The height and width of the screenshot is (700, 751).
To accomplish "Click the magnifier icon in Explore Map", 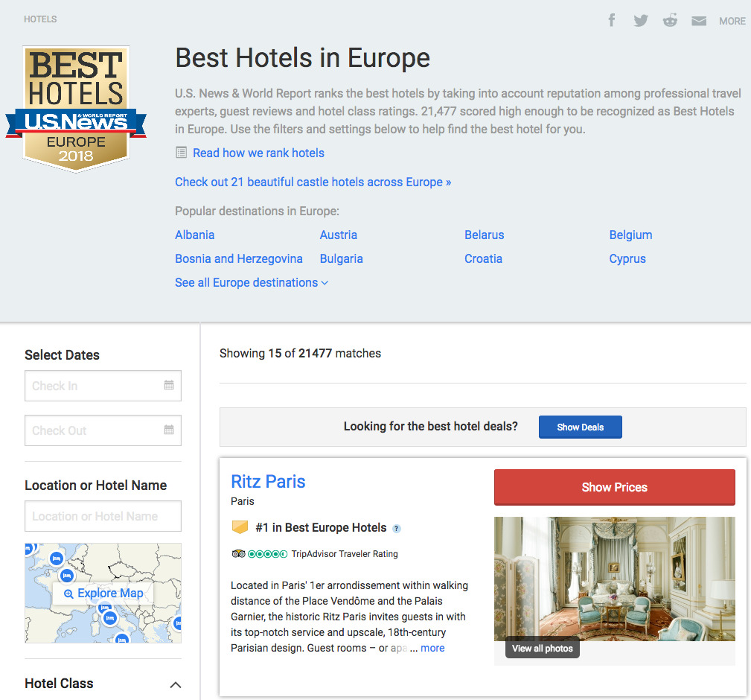I will [x=68, y=594].
